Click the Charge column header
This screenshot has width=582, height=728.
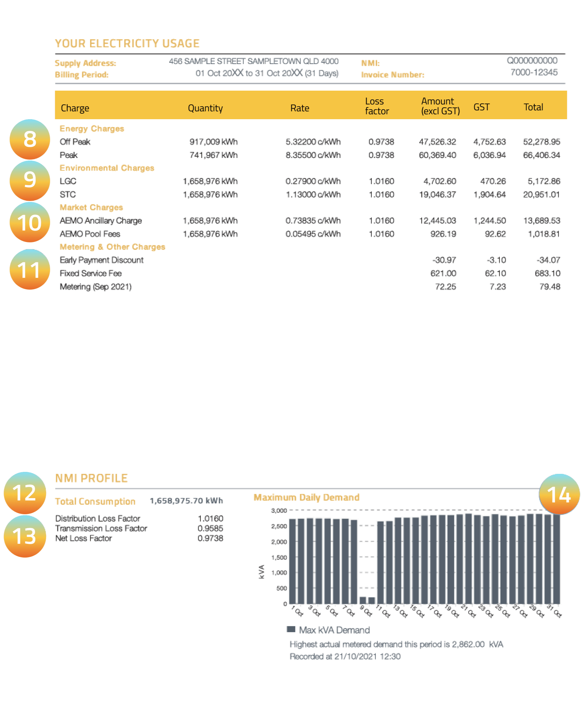tap(75, 108)
